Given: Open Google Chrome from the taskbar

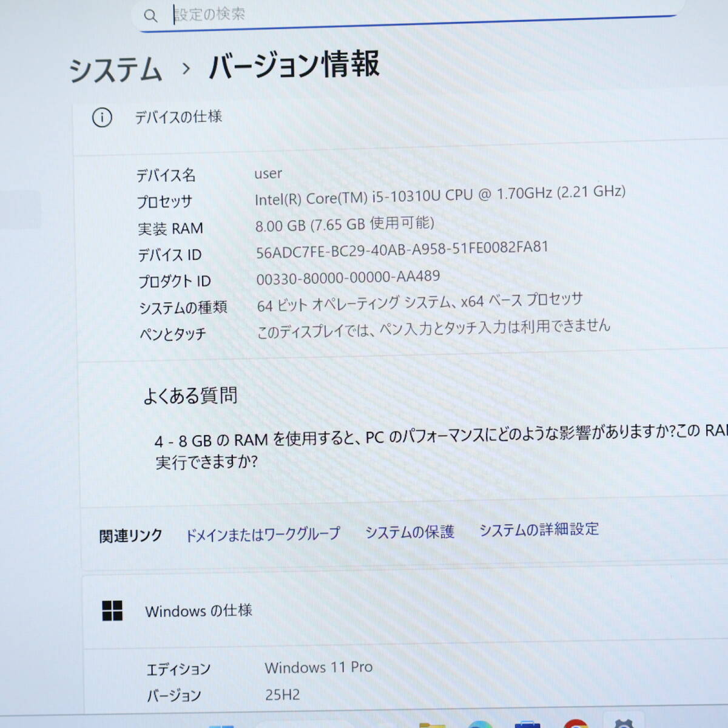Looking at the screenshot, I should (x=575, y=723).
